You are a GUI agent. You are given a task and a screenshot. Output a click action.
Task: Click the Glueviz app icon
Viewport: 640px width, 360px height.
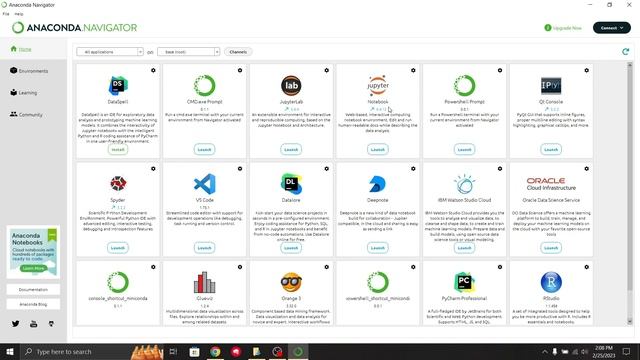coord(204,282)
